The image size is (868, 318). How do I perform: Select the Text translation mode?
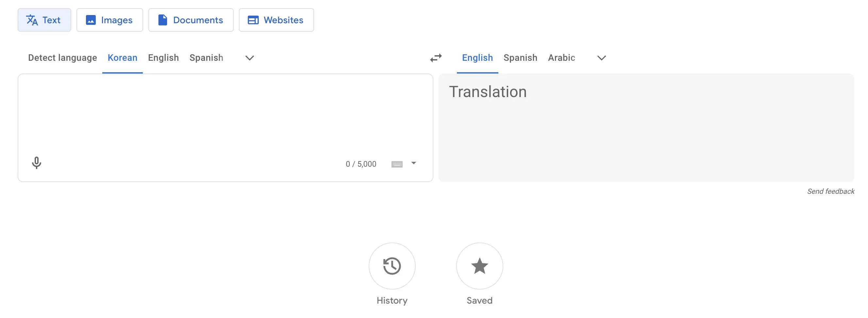click(44, 20)
